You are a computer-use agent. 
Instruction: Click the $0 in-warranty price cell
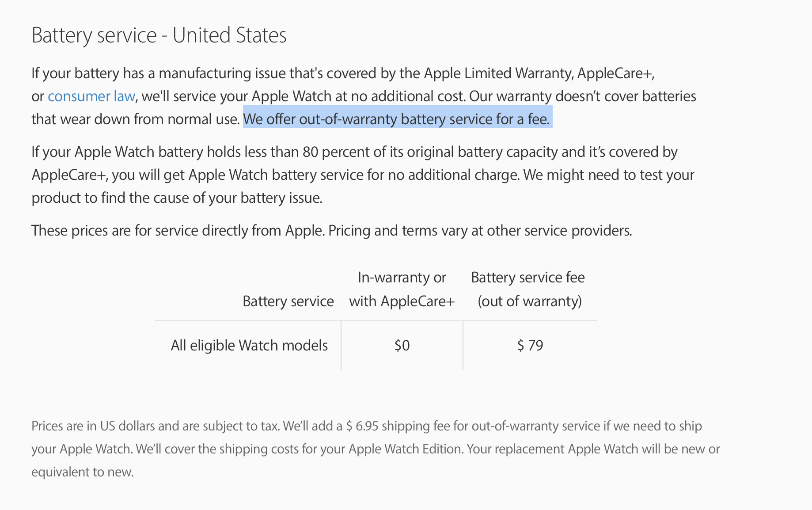[x=402, y=345]
